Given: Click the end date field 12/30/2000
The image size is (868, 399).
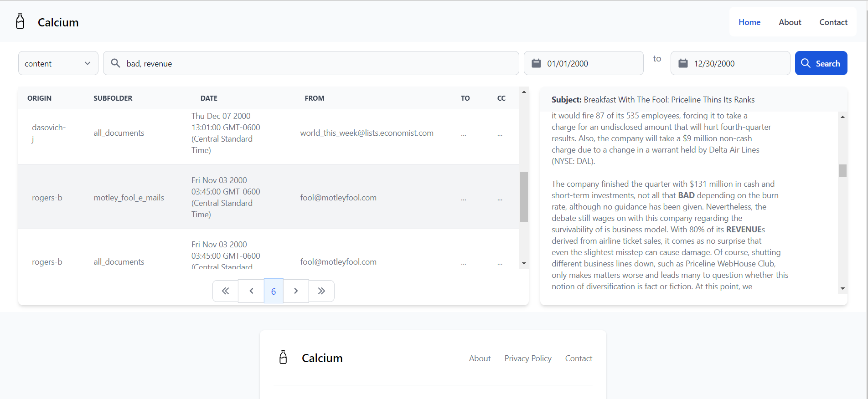Looking at the screenshot, I should point(730,63).
